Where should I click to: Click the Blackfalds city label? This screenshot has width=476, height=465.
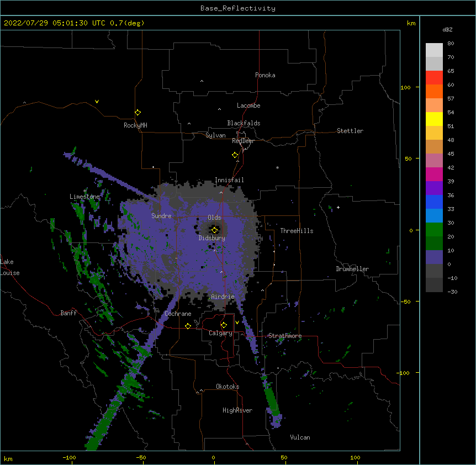244,123
